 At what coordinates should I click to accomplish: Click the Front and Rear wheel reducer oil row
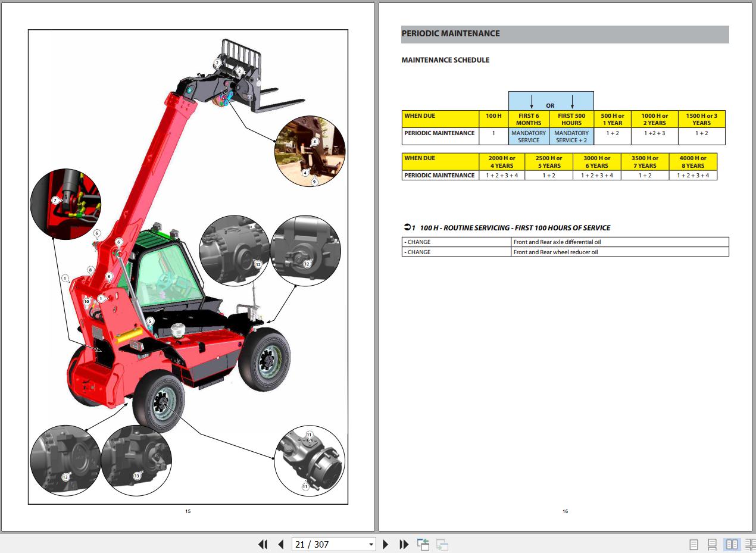[619, 252]
